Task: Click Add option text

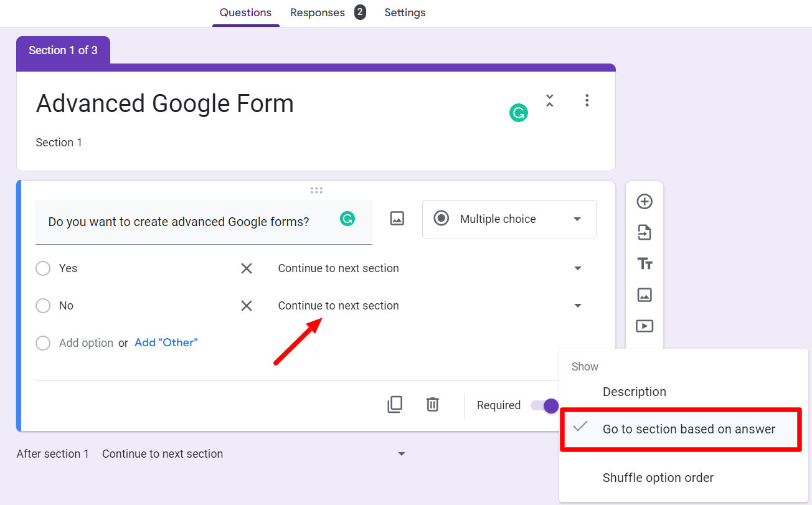Action: [x=86, y=343]
